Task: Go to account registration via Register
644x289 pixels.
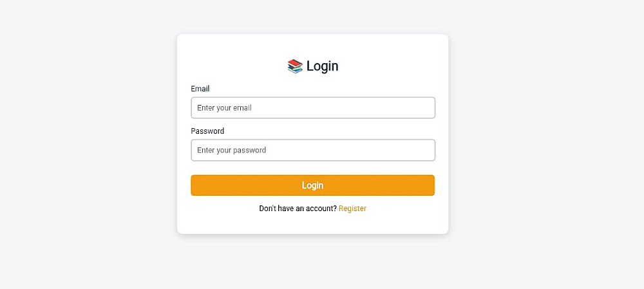Action: click(352, 209)
